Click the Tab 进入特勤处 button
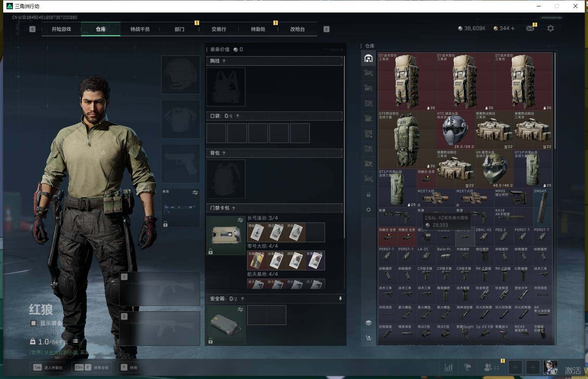This screenshot has width=588, height=379. [x=48, y=367]
